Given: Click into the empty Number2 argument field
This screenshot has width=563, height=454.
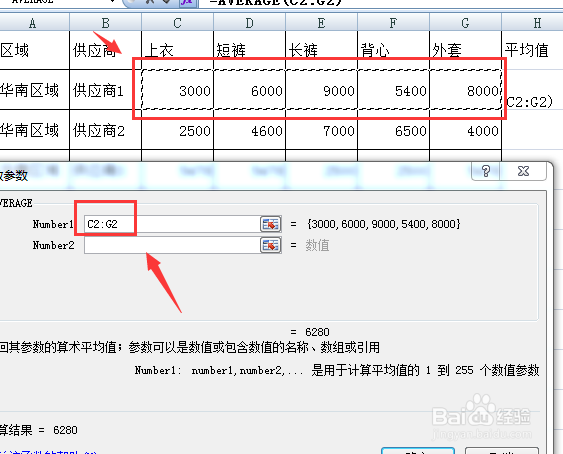Looking at the screenshot, I should [172, 245].
